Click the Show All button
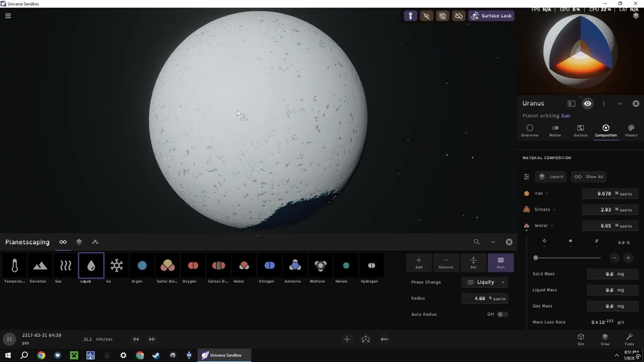The width and height of the screenshot is (644, 362). point(589,176)
